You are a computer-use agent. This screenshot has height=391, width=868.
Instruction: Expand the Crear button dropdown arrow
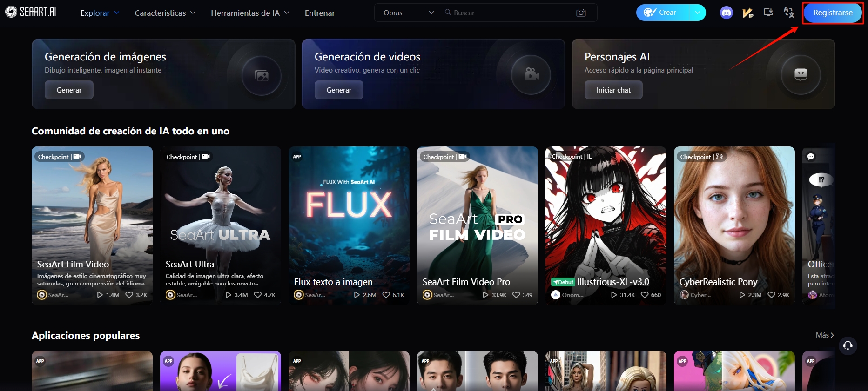[x=697, y=13]
